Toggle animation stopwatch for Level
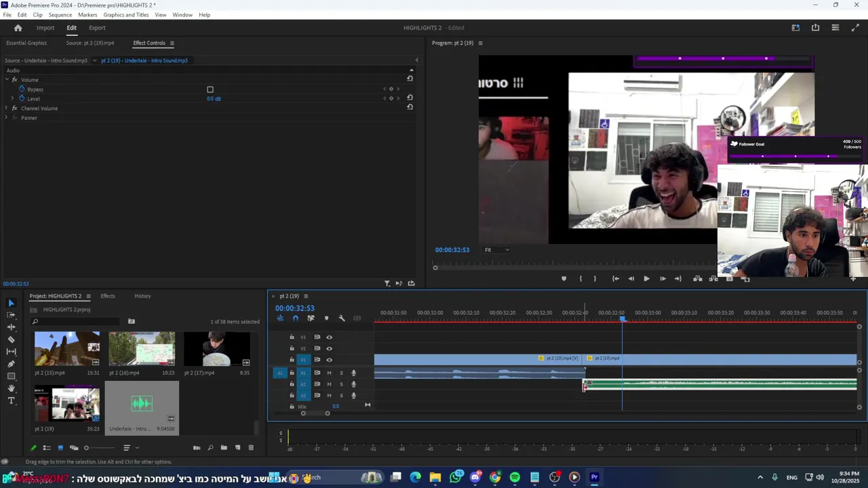This screenshot has width=868, height=488. [22, 98]
